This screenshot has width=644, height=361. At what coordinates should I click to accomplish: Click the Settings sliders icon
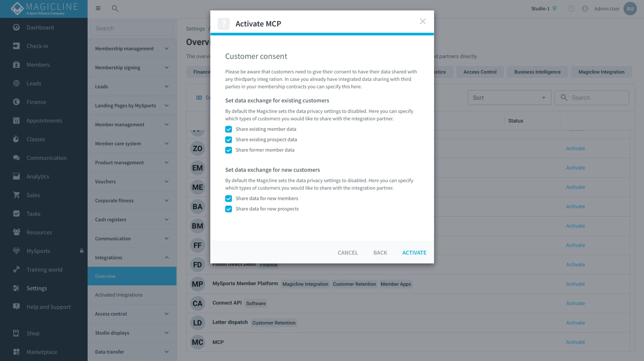pyautogui.click(x=16, y=288)
